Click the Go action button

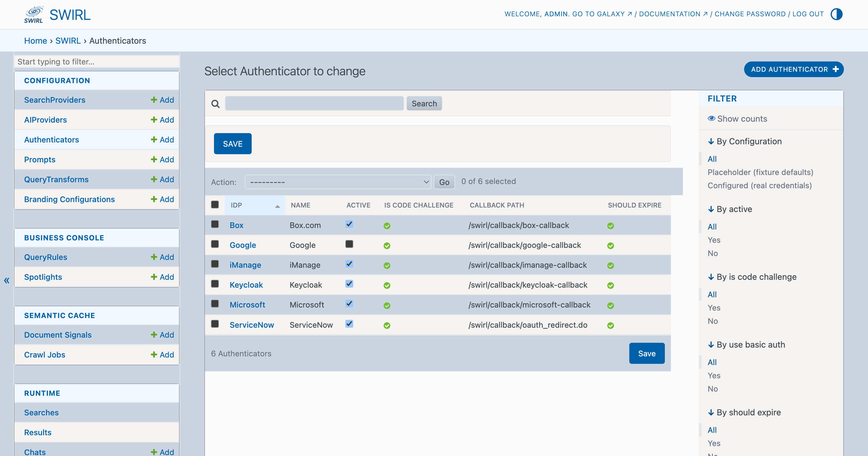coord(444,182)
